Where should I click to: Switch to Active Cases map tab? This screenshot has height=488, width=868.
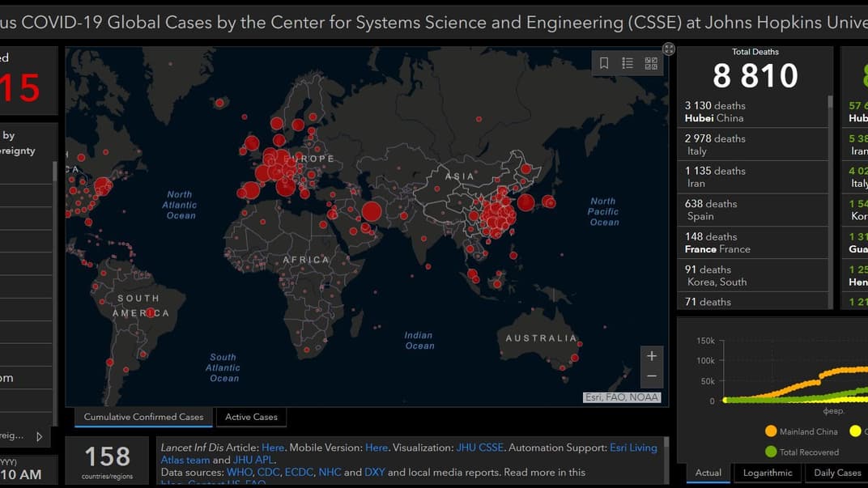tap(251, 417)
